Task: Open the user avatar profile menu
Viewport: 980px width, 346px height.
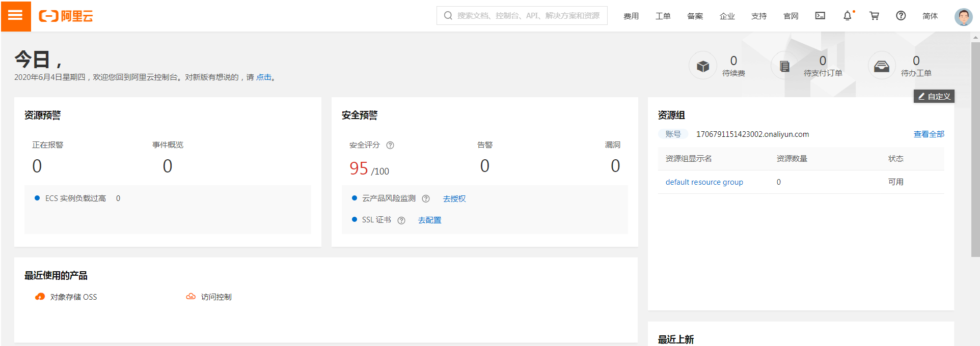Action: tap(963, 16)
